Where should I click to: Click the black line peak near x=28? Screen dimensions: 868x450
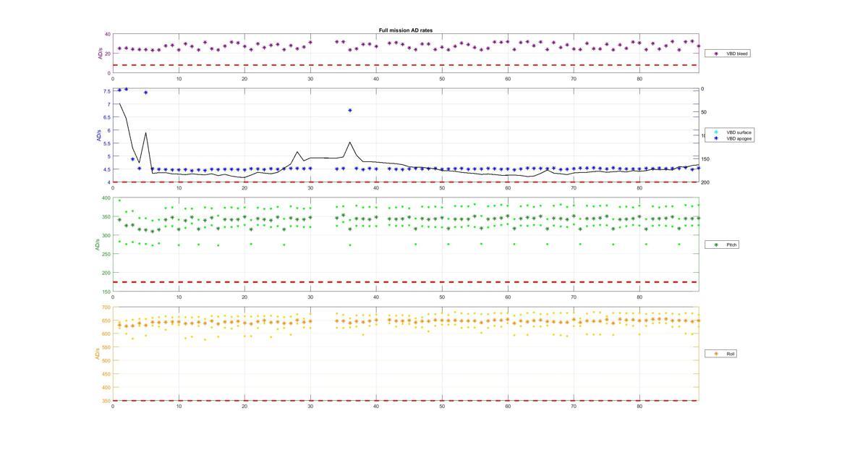[x=297, y=152]
